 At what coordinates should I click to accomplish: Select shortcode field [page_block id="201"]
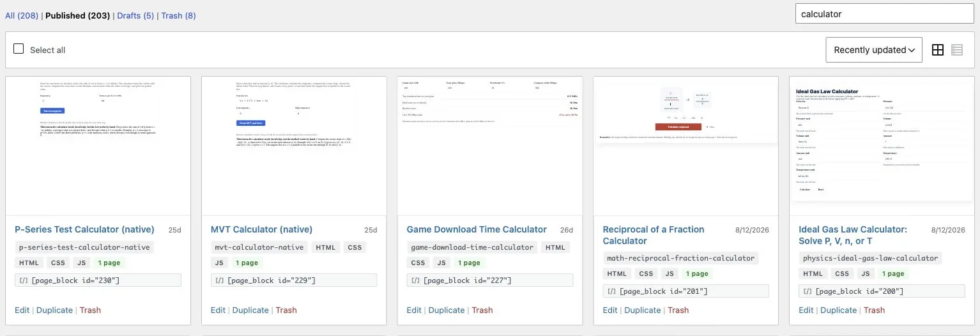686,291
